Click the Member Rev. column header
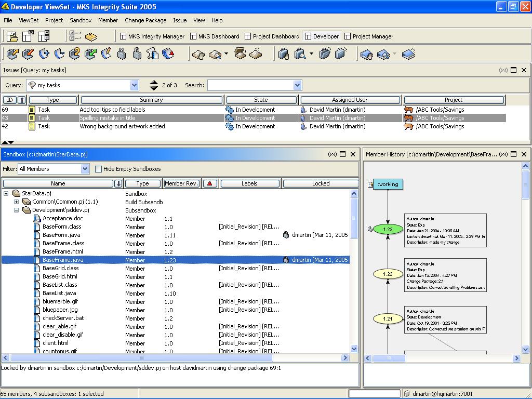This screenshot has height=399, width=532. [x=181, y=183]
